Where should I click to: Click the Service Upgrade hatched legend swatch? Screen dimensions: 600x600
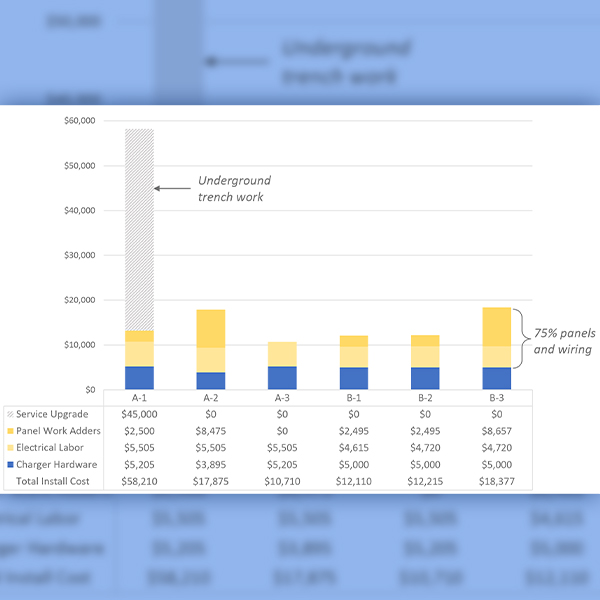tap(11, 414)
